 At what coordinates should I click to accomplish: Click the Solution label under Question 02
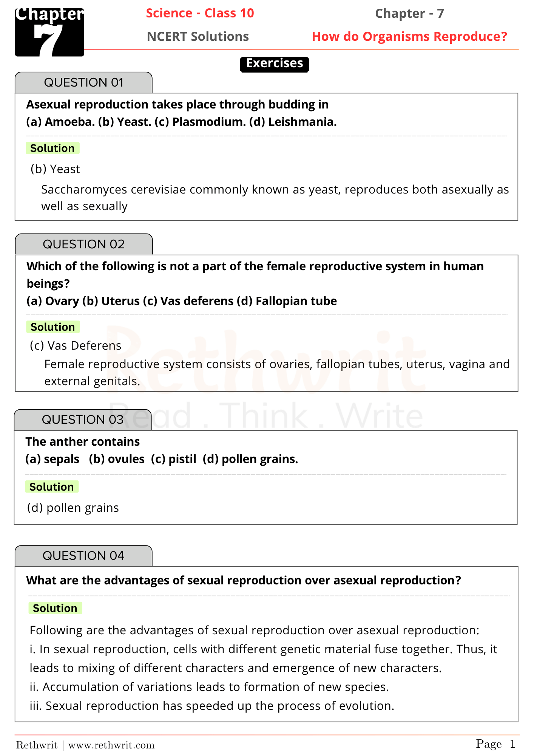click(53, 327)
